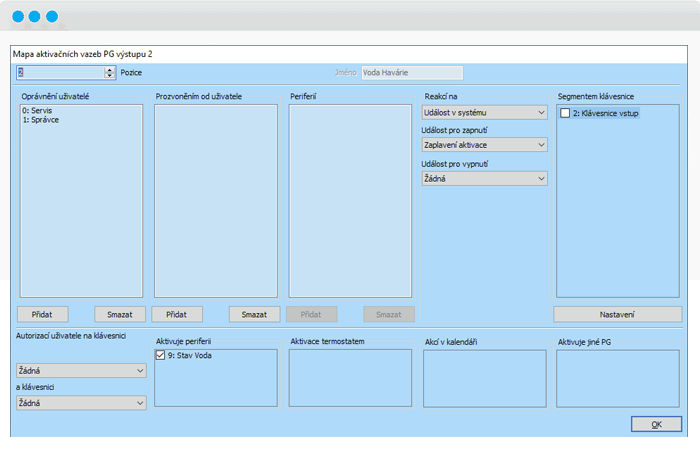Confirm the dialog with OK
This screenshot has width=700, height=449.
[x=656, y=424]
